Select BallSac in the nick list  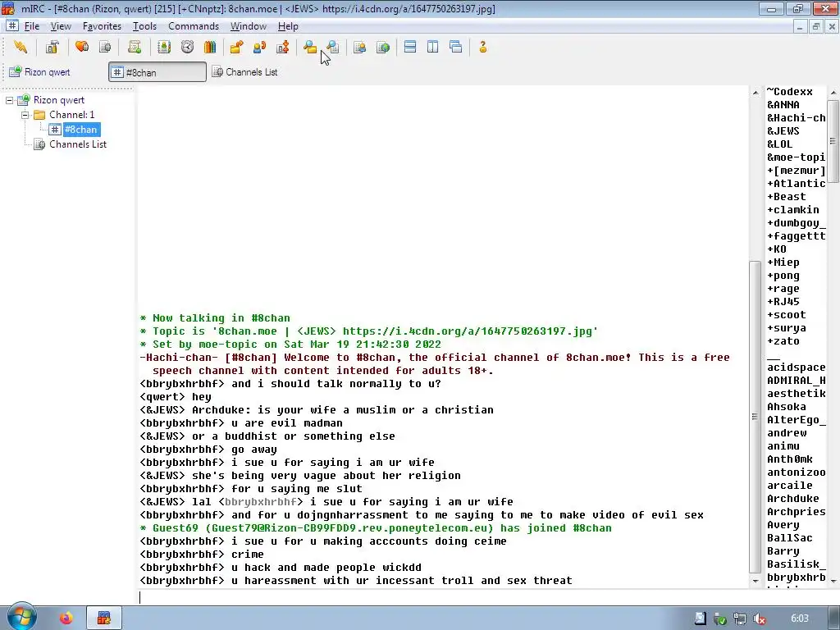click(x=790, y=538)
